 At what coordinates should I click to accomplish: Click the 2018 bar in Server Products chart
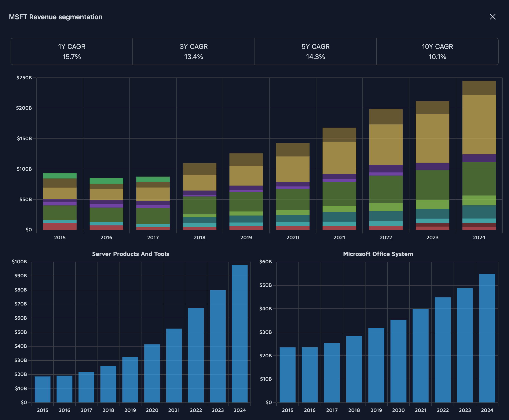(108, 384)
